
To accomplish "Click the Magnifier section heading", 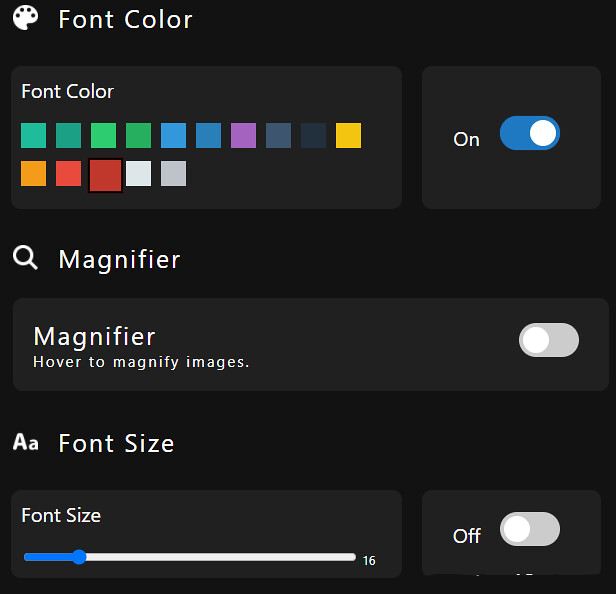I will click(x=119, y=260).
